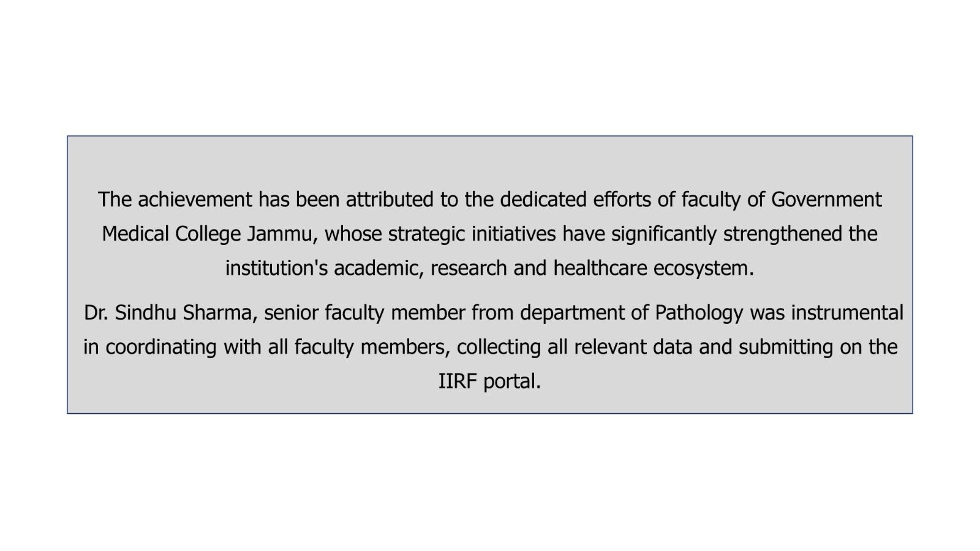980x551 pixels.
Task: Click the word 'Government' in the first line
Action: pyautogui.click(x=826, y=200)
